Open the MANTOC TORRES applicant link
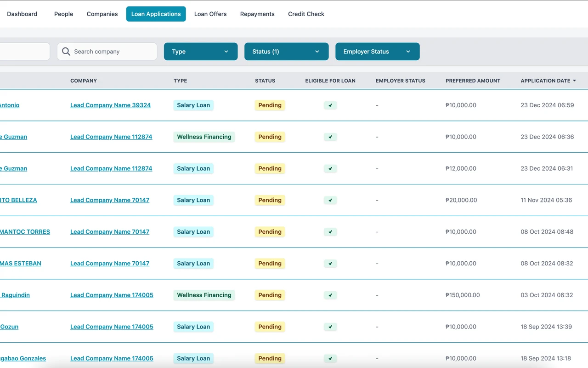 25,232
